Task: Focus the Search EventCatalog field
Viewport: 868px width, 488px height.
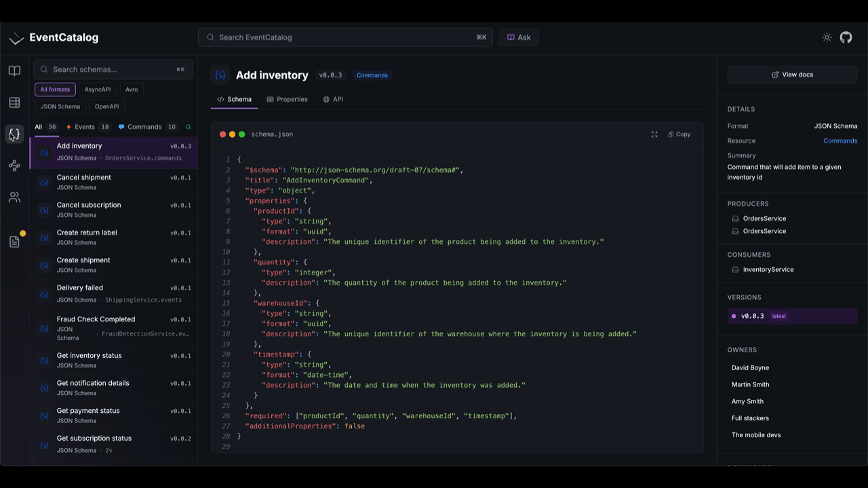Action: pos(345,37)
